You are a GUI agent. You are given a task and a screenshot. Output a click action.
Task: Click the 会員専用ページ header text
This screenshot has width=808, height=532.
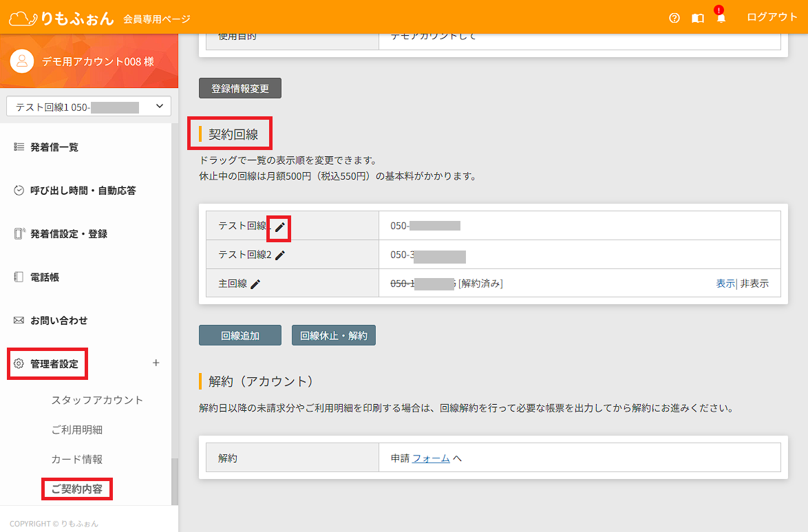point(157,19)
